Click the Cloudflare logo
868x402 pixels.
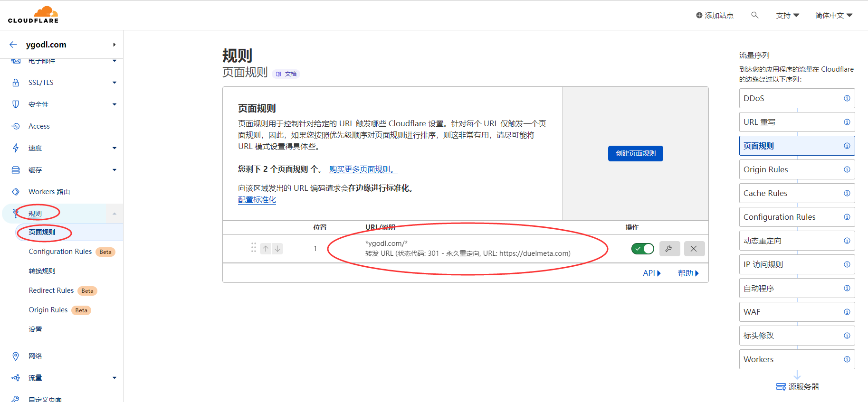pos(33,15)
